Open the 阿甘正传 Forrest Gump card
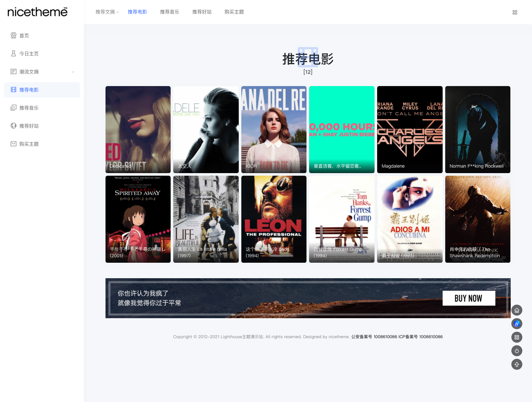Image resolution: width=532 pixels, height=402 pixels. tap(342, 219)
